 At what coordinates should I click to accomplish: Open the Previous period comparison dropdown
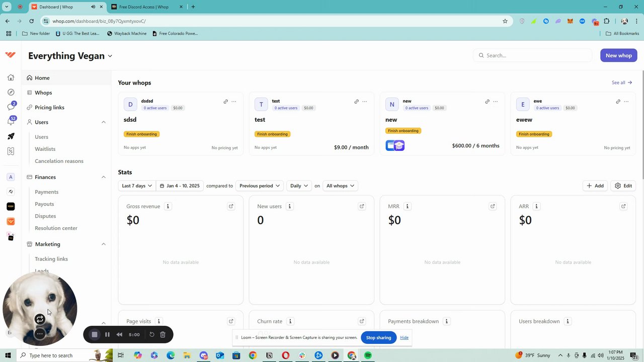(260, 186)
